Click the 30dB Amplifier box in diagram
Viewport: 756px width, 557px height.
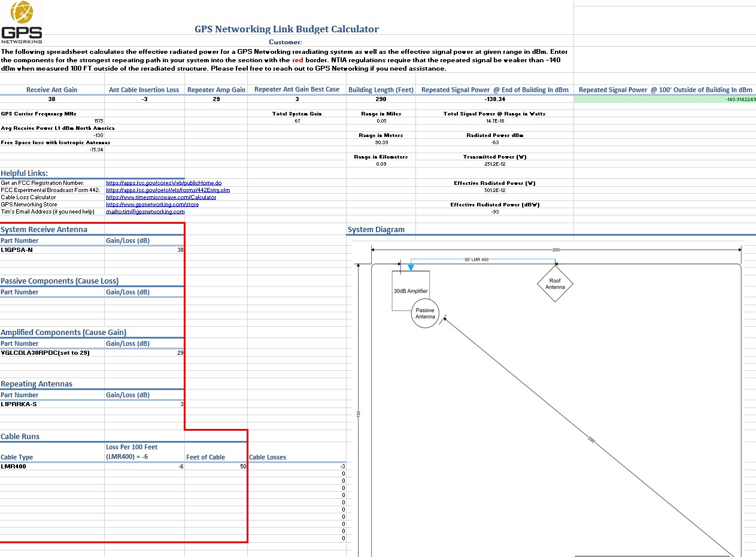tap(410, 291)
